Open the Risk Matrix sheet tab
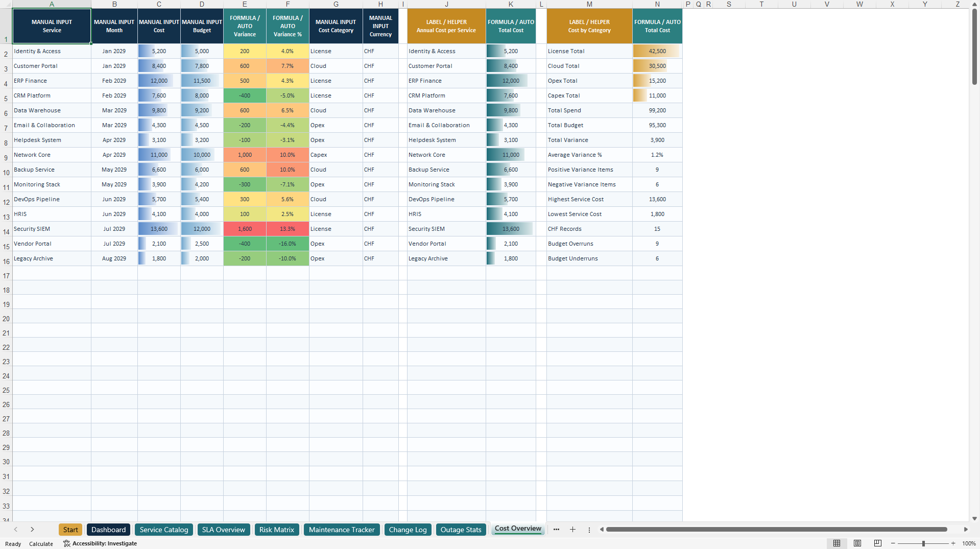Screen dimensions: 980x549 [277, 530]
